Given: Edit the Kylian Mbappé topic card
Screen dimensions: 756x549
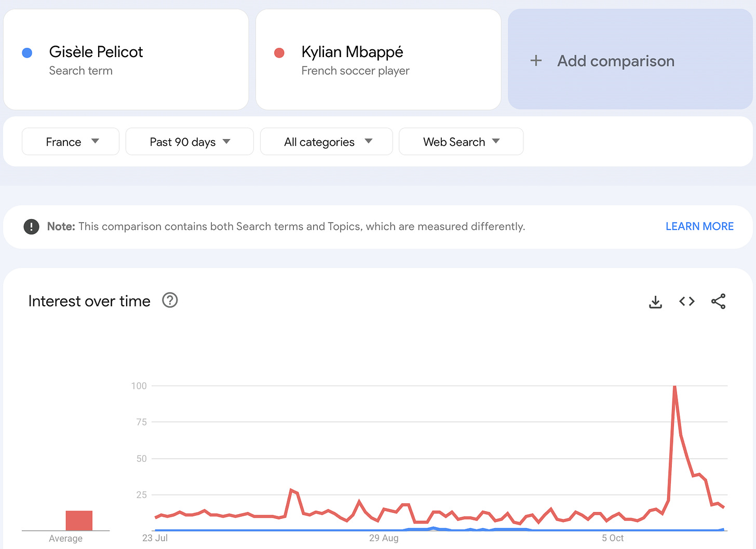Looking at the screenshot, I should tap(379, 59).
